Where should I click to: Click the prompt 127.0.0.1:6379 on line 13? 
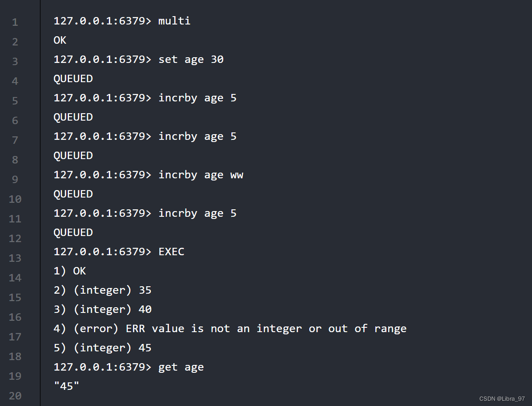pyautogui.click(x=99, y=252)
